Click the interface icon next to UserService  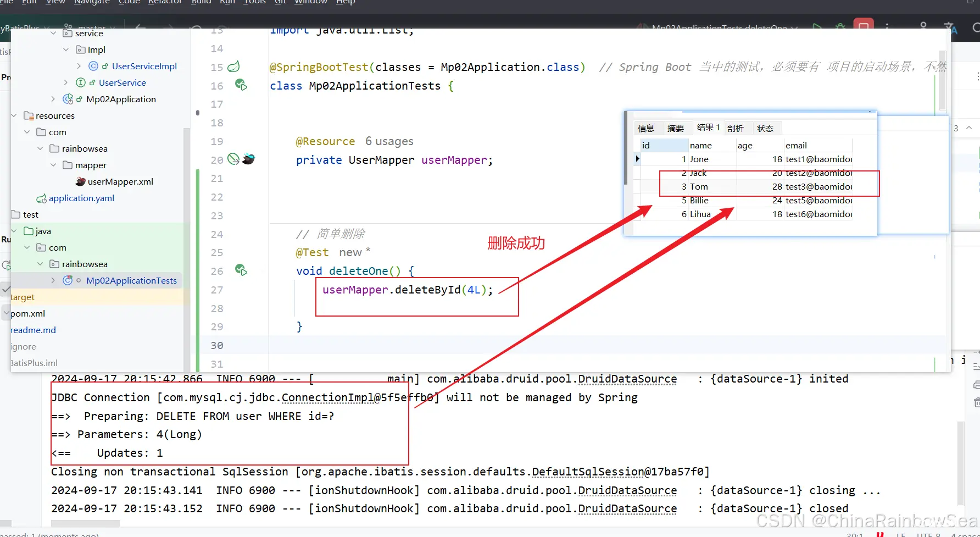(81, 82)
